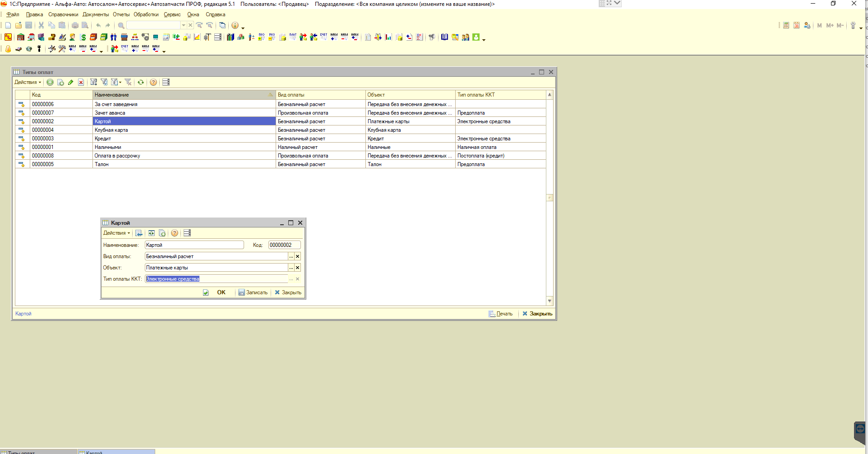Image resolution: width=868 pixels, height=454 pixels.
Task: Open the Вид оплаты selection ellipsis button
Action: coord(291,256)
